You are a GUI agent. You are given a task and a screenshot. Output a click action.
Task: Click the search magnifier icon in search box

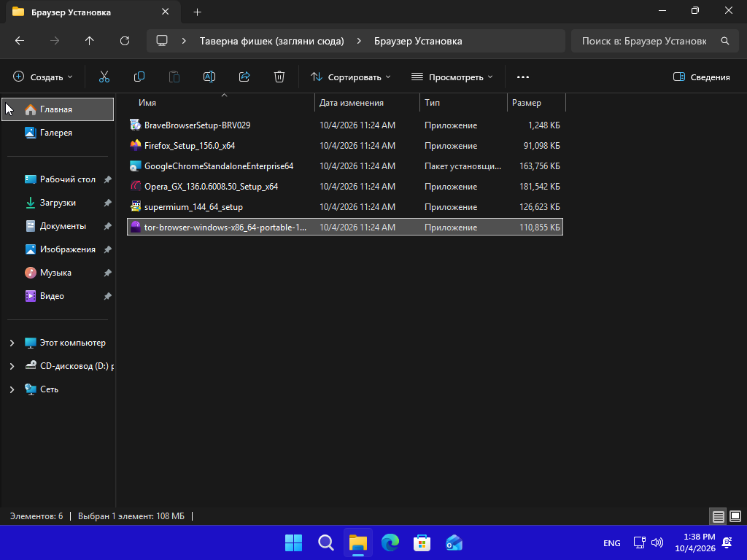[x=724, y=41]
